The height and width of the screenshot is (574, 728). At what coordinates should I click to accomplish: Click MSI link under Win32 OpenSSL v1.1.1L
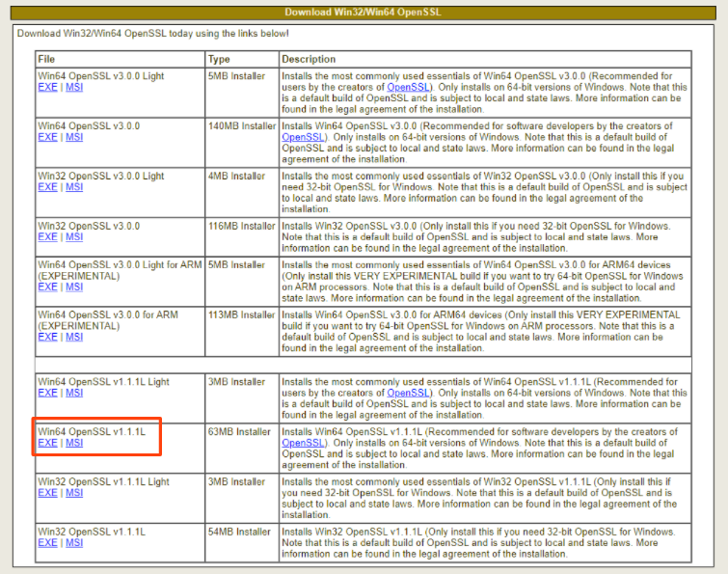[74, 543]
